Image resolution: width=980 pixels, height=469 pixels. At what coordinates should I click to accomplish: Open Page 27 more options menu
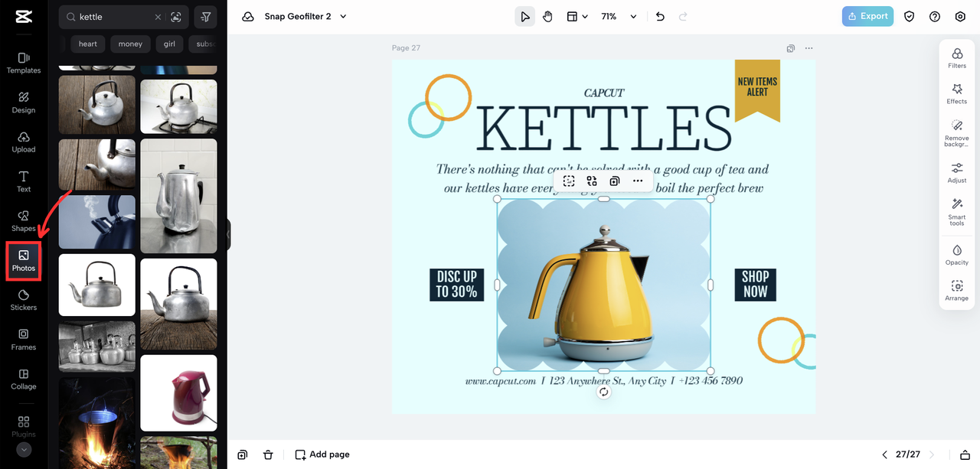(x=809, y=48)
